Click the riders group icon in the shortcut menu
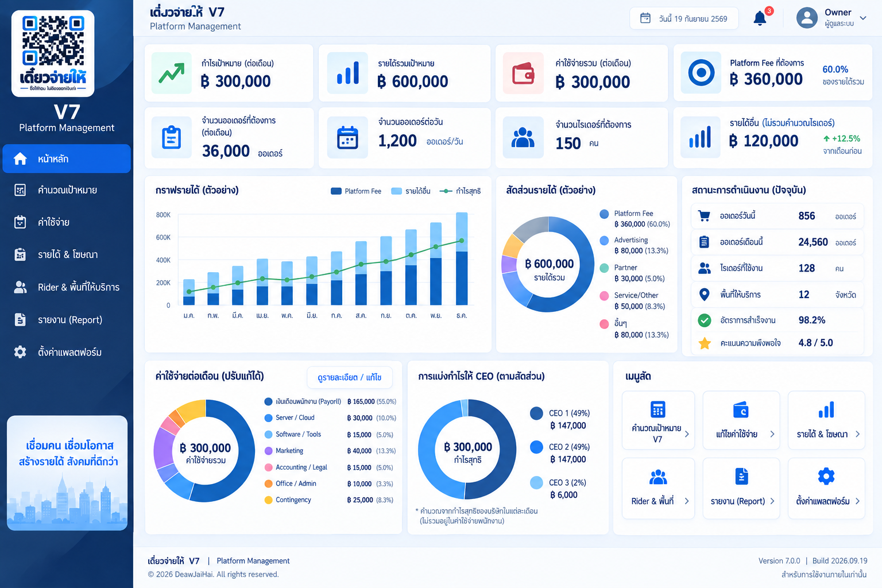 coord(658,477)
